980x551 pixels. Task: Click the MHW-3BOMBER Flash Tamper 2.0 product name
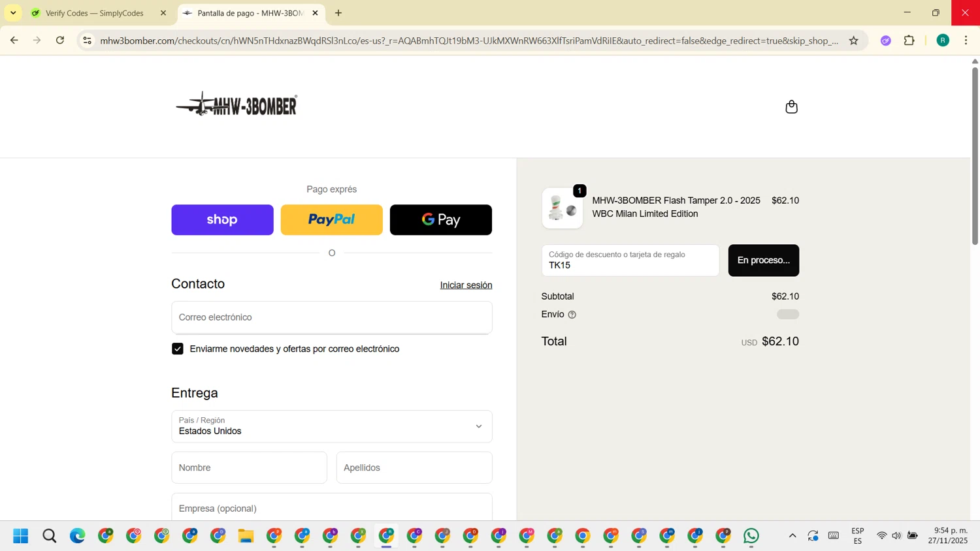(x=676, y=207)
